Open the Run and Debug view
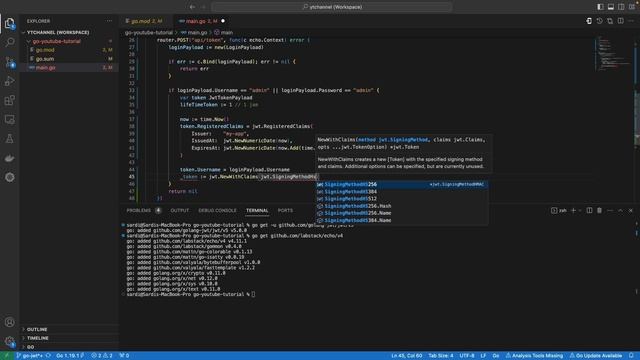Screen dimensions: 640x360 click(x=10, y=81)
